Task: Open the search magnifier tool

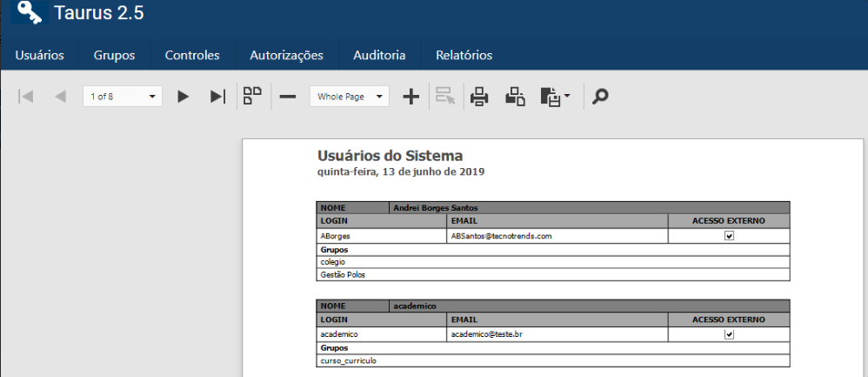Action: 599,97
